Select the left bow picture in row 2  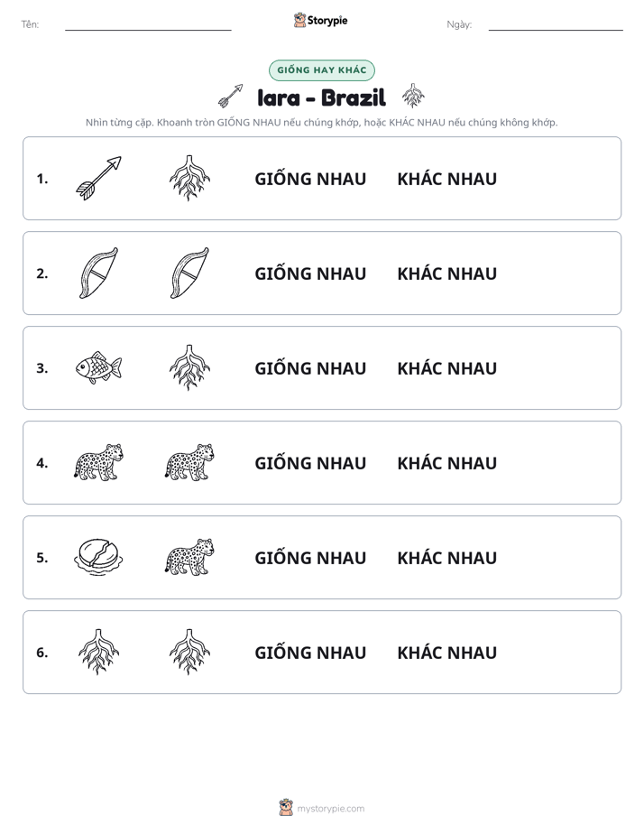99,273
